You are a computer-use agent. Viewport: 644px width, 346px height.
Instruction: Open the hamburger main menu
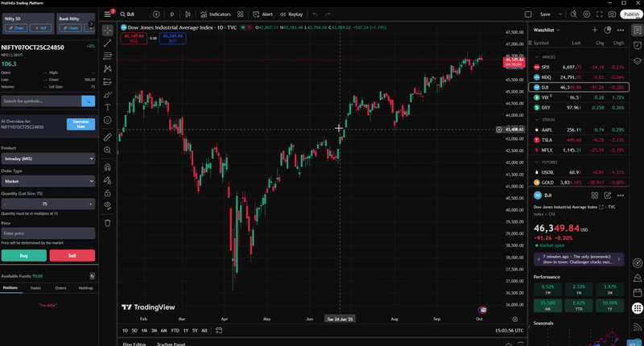(x=108, y=14)
